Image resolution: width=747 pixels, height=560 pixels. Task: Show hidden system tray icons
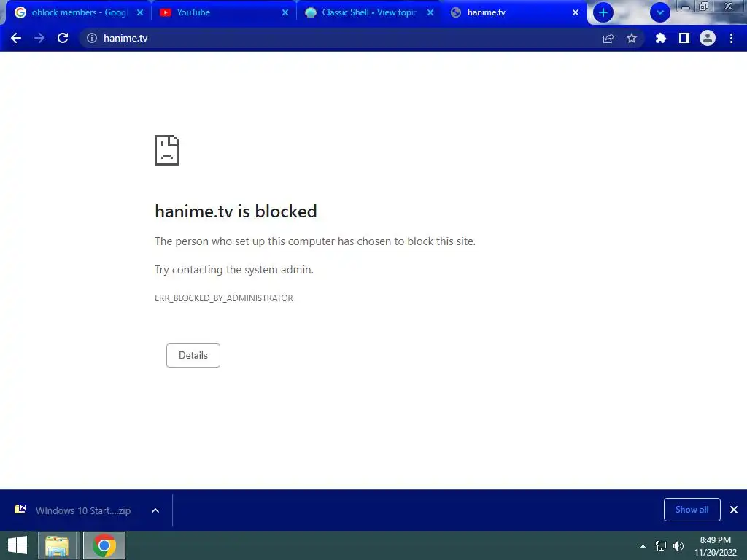(x=643, y=546)
